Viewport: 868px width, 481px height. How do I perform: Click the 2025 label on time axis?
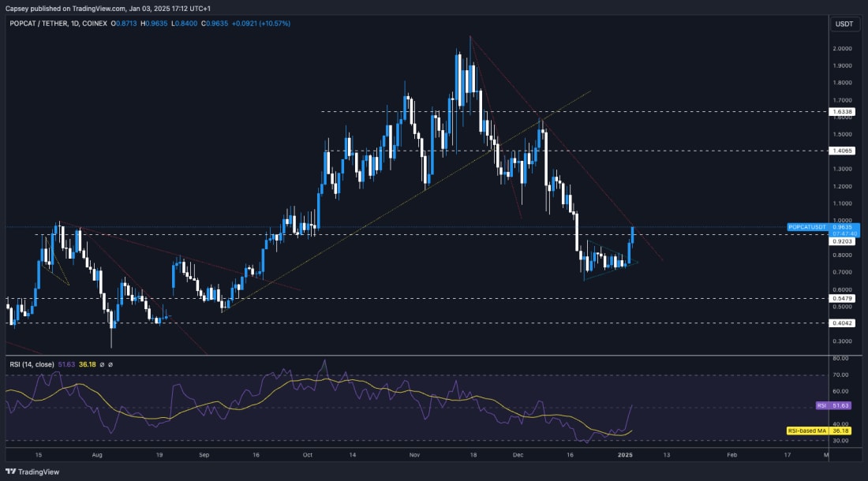pyautogui.click(x=625, y=455)
